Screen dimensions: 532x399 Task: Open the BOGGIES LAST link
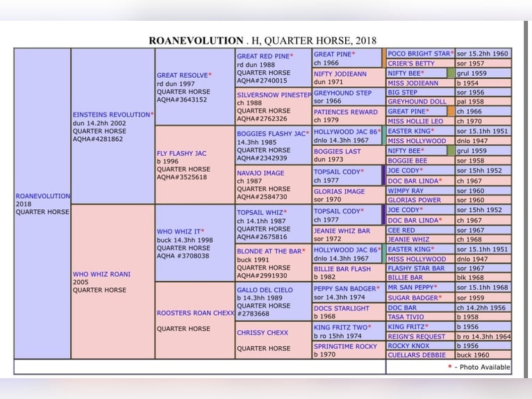pyautogui.click(x=337, y=152)
